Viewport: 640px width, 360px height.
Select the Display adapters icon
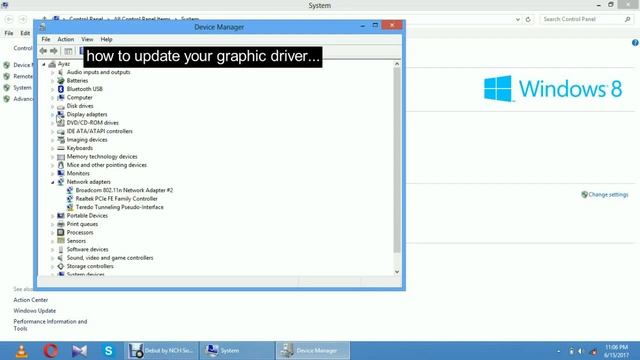click(x=61, y=114)
